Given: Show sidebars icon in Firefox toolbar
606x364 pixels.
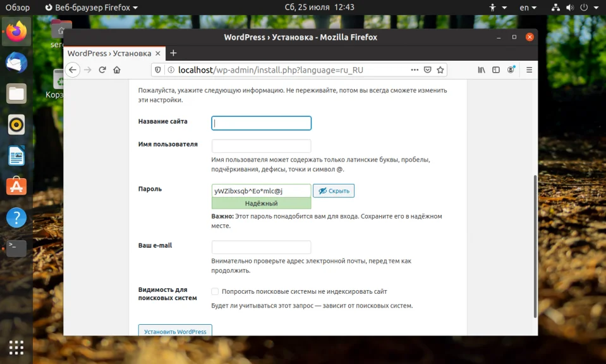Looking at the screenshot, I should pyautogui.click(x=496, y=70).
